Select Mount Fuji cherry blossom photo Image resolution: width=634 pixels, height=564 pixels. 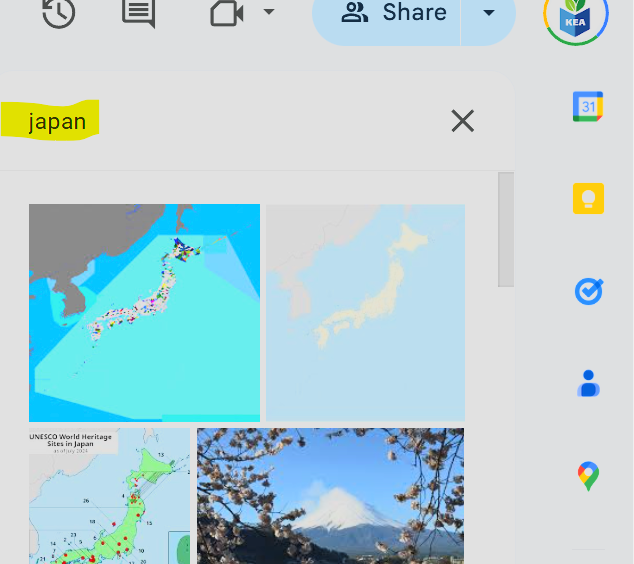[331, 496]
